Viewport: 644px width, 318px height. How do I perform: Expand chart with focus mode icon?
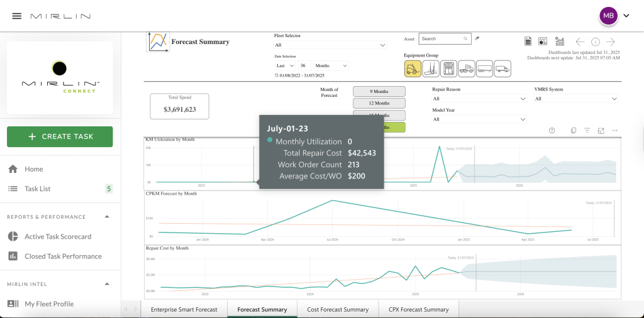601,131
